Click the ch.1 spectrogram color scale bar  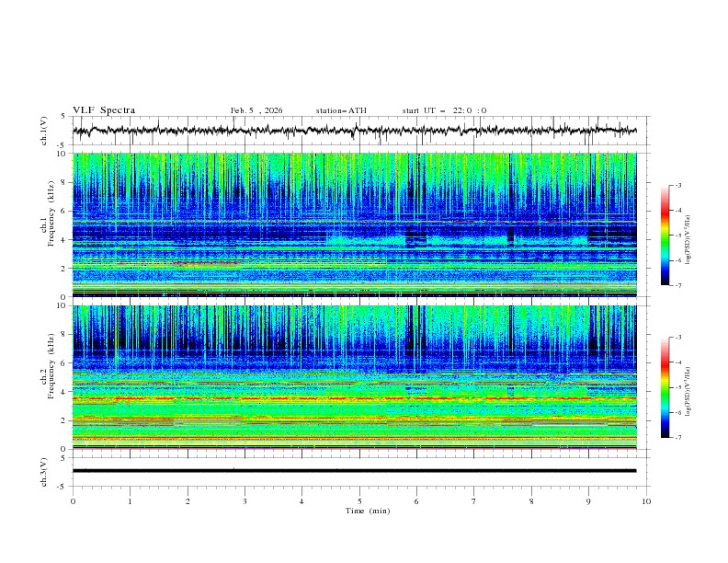click(665, 236)
